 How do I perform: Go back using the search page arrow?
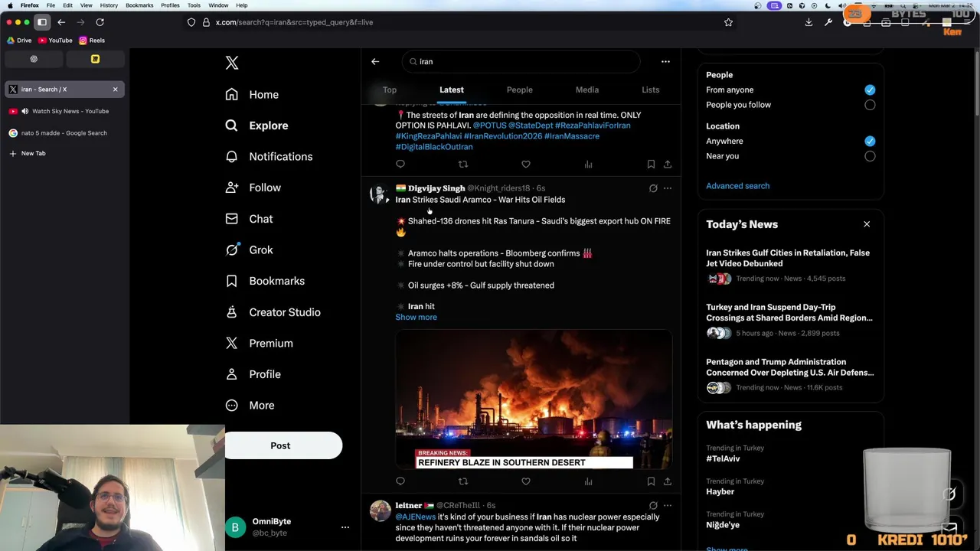pos(375,61)
